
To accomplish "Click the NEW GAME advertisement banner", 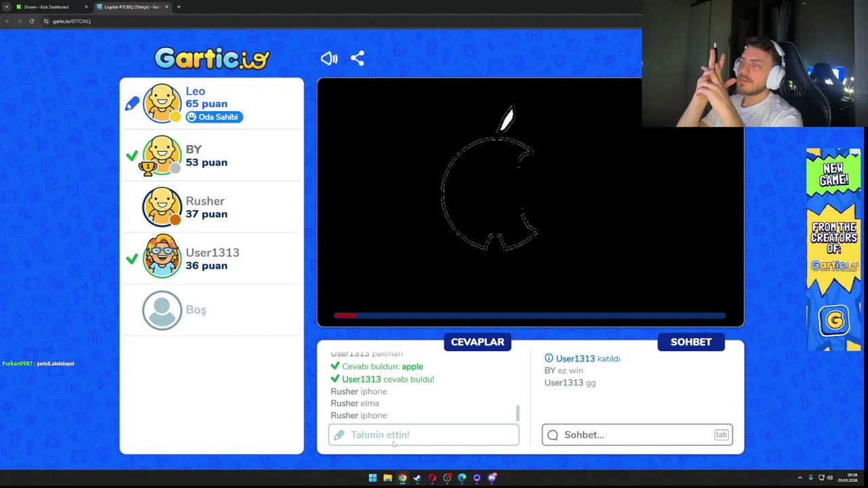I will pos(833,249).
